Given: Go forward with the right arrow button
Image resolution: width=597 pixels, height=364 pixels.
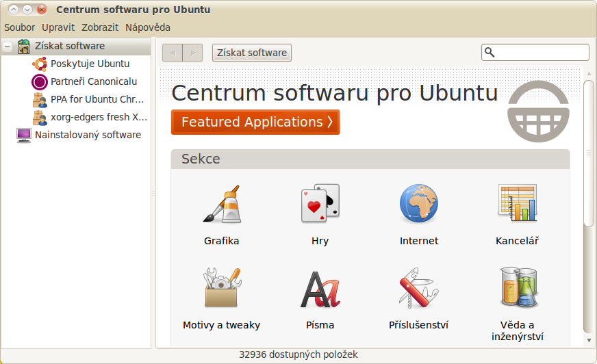Looking at the screenshot, I should tap(192, 53).
